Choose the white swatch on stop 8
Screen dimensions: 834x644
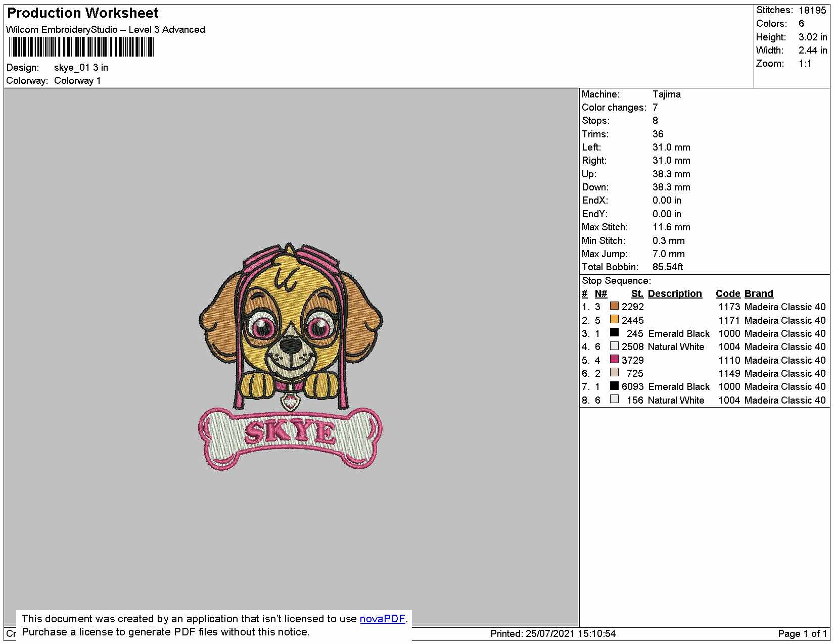pyautogui.click(x=614, y=400)
